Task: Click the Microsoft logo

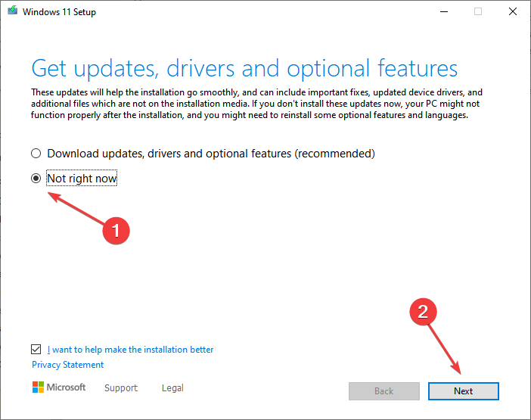Action: 59,387
